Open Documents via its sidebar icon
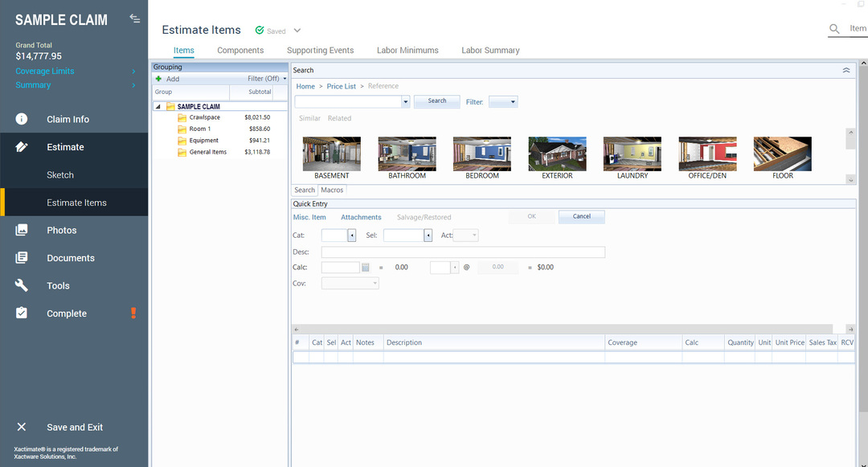The width and height of the screenshot is (868, 467). (x=22, y=258)
